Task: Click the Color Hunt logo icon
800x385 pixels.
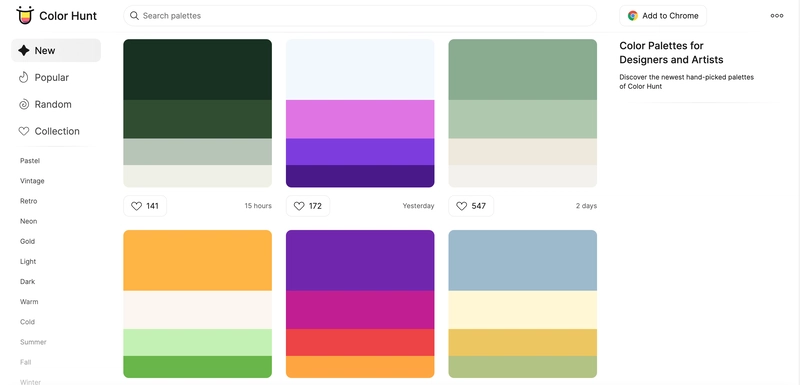Action: tap(25, 15)
